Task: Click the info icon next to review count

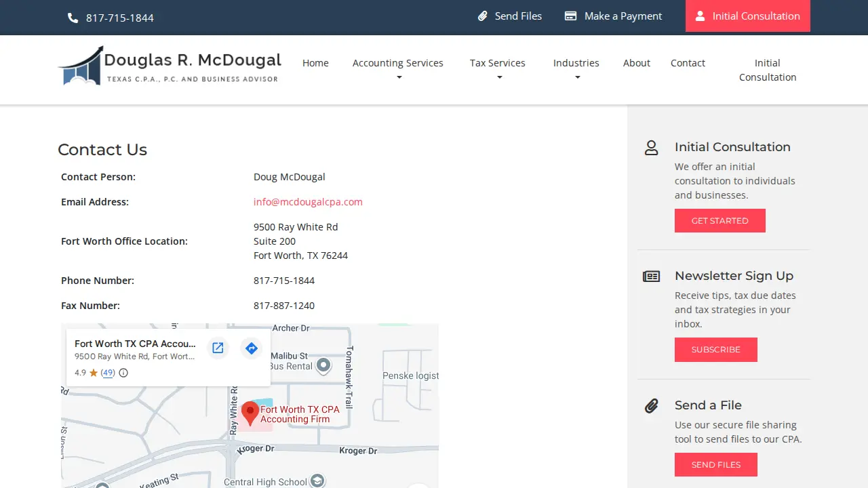Action: (x=123, y=373)
